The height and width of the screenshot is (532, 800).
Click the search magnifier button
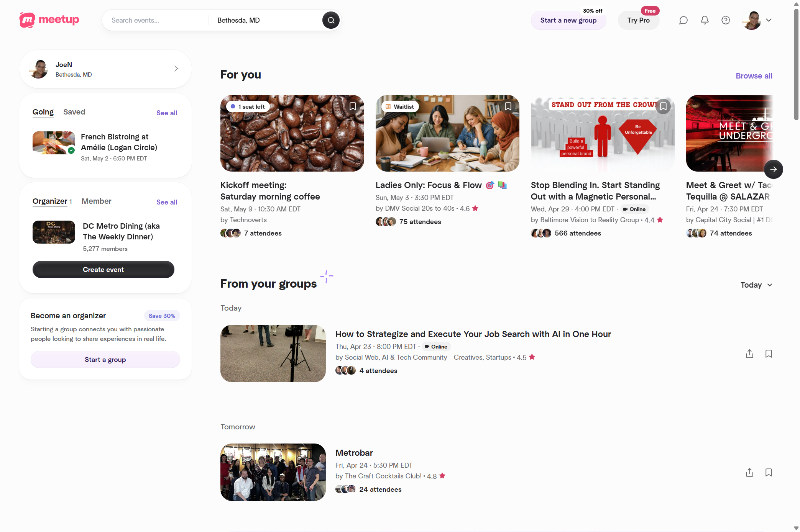(x=331, y=20)
